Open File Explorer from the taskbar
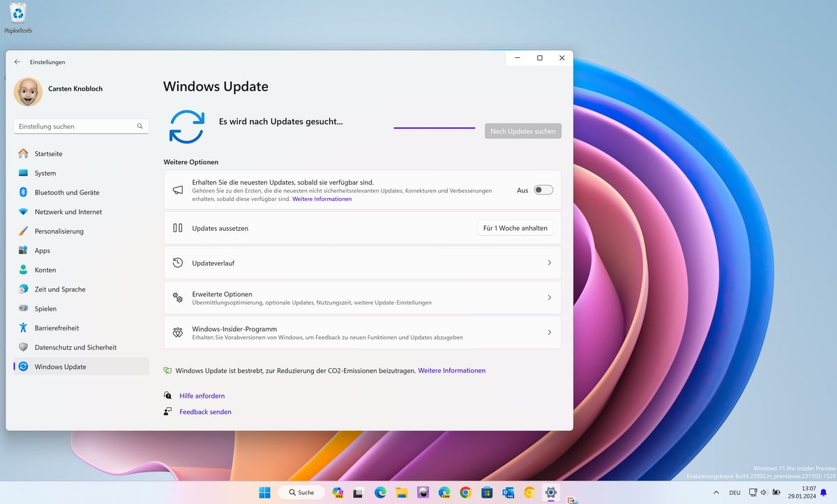Screen dimensions: 837x504 [401, 492]
